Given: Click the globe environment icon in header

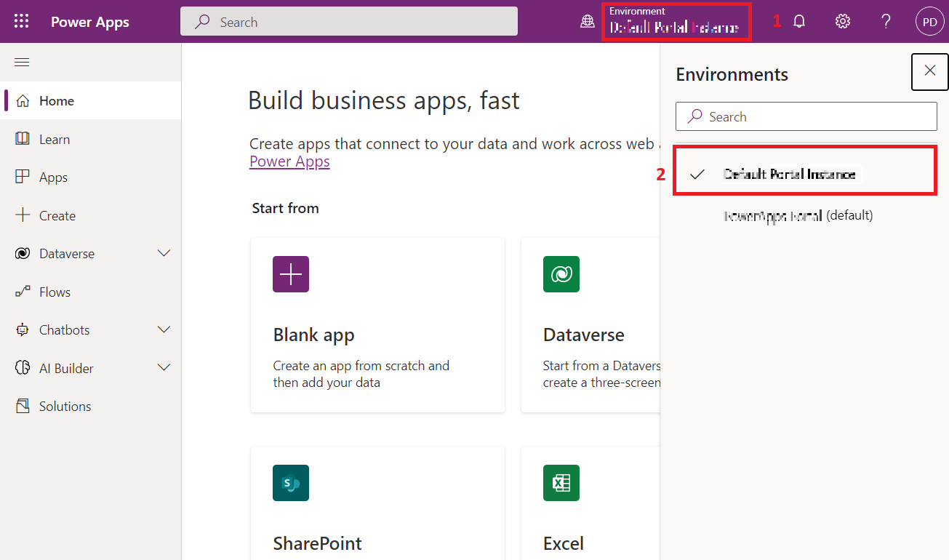Looking at the screenshot, I should coord(588,22).
